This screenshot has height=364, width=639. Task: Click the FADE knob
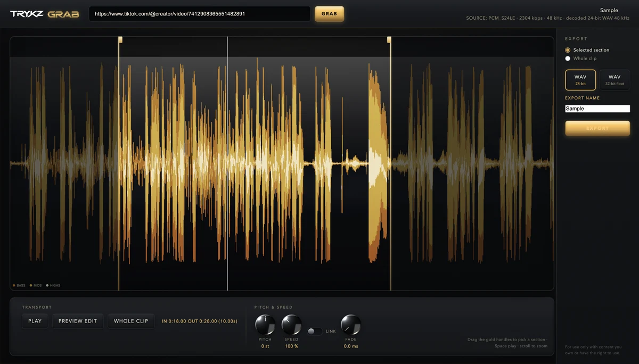click(351, 325)
